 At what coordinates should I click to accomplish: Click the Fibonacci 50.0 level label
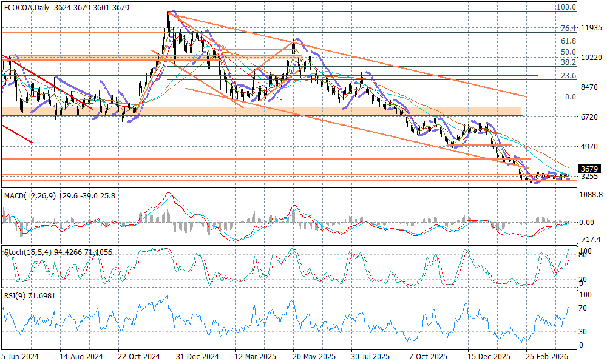pyautogui.click(x=568, y=52)
